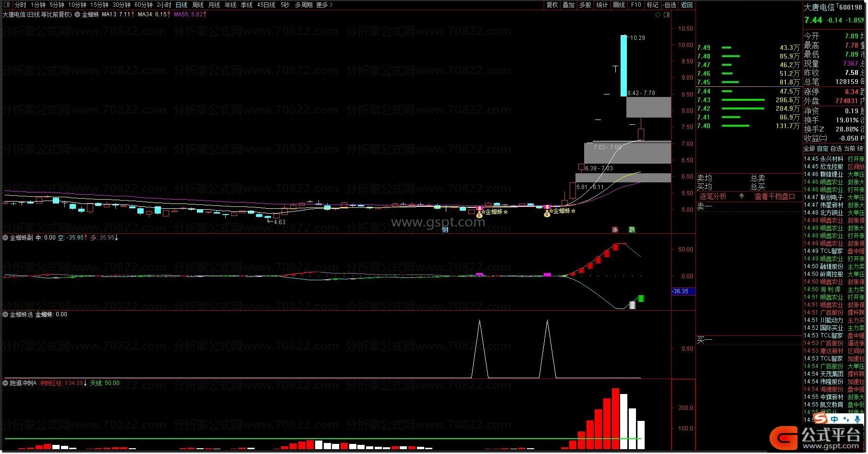868x454 pixels.
Task: Select the 自定 alerts tab
Action: [823, 149]
